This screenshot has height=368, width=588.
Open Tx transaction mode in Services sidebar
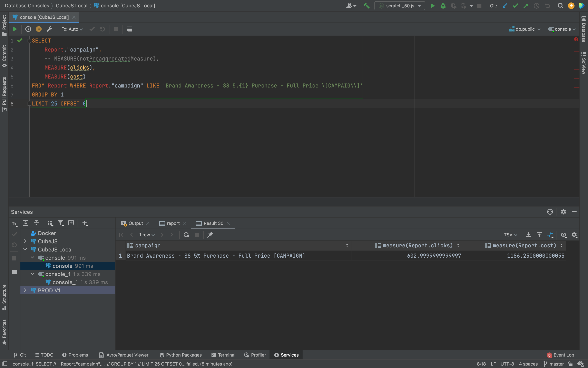(14, 224)
